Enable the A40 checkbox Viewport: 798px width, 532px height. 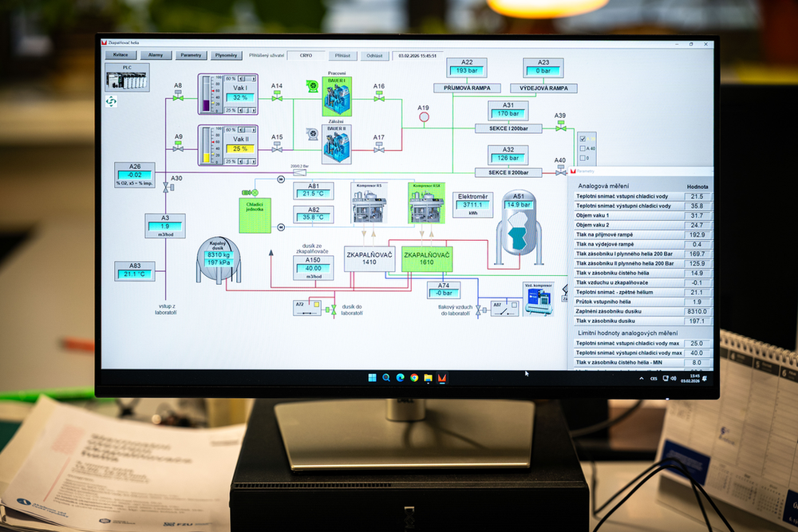(583, 148)
